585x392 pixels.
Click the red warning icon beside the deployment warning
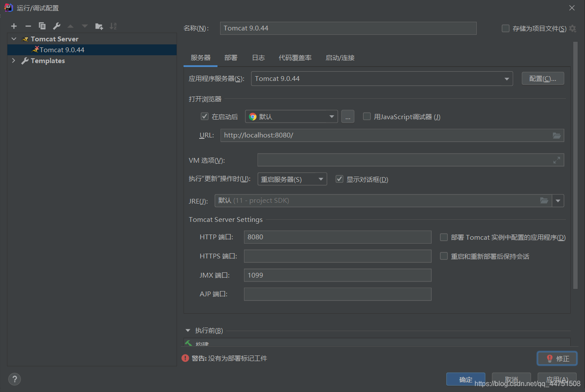click(185, 358)
